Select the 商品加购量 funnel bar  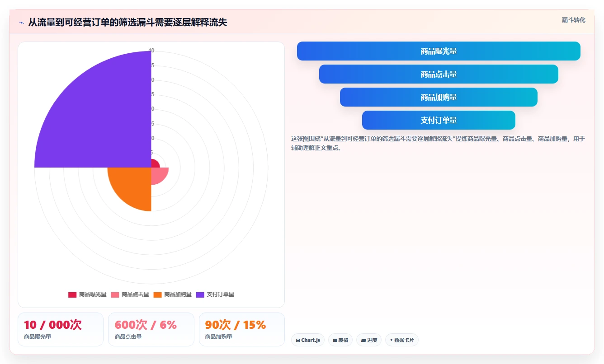[439, 97]
